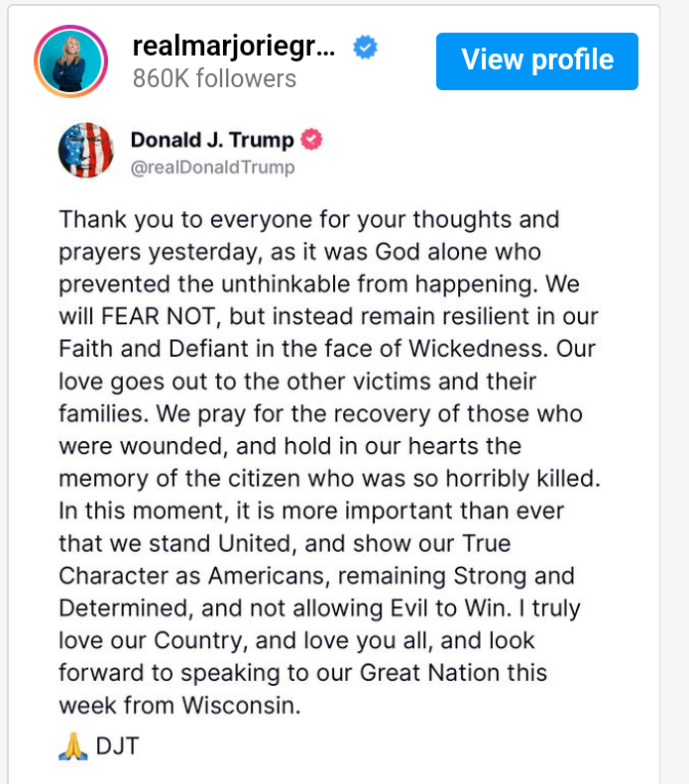
Task: Click the 'horribly killed' phrase
Action: (522, 479)
